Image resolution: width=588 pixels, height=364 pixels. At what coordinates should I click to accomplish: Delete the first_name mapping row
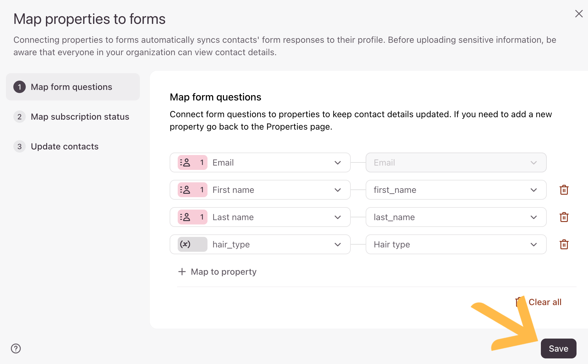[564, 190]
